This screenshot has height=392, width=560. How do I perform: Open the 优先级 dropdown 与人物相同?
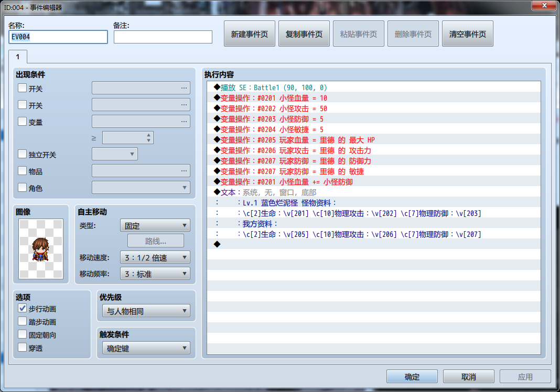[x=146, y=311]
